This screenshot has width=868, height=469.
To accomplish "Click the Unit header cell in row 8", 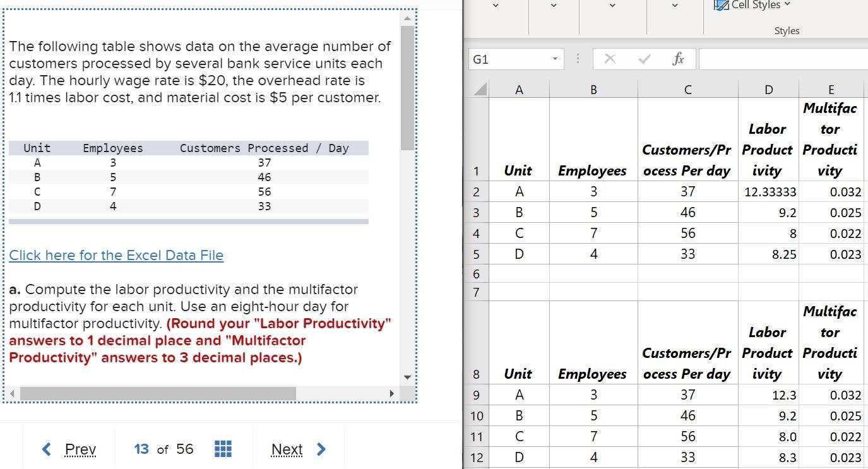I will point(519,343).
